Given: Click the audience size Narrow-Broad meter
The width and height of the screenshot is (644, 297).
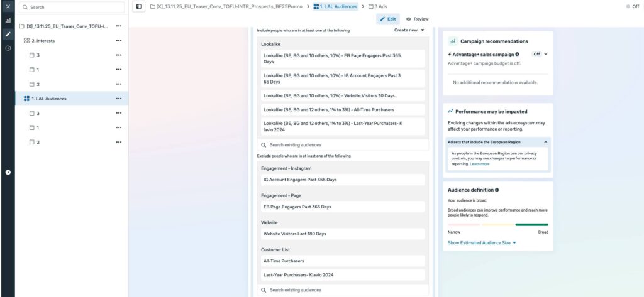Looking at the screenshot, I should click(498, 224).
